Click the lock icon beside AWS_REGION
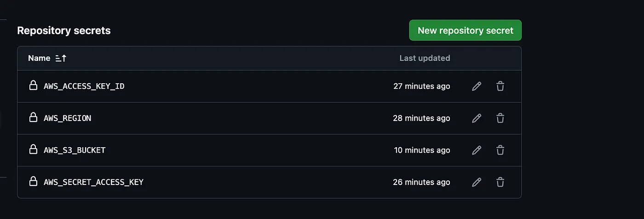This screenshot has height=219, width=644. point(33,118)
